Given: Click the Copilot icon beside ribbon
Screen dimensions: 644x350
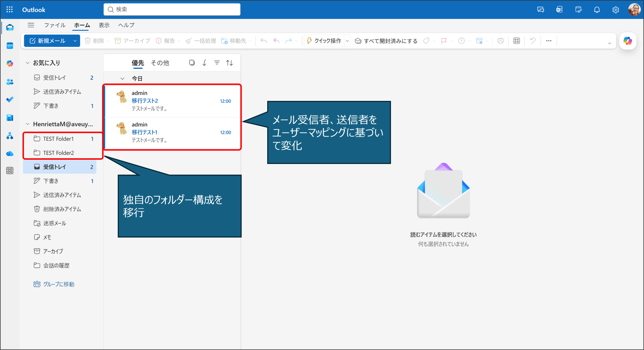Looking at the screenshot, I should (x=628, y=41).
